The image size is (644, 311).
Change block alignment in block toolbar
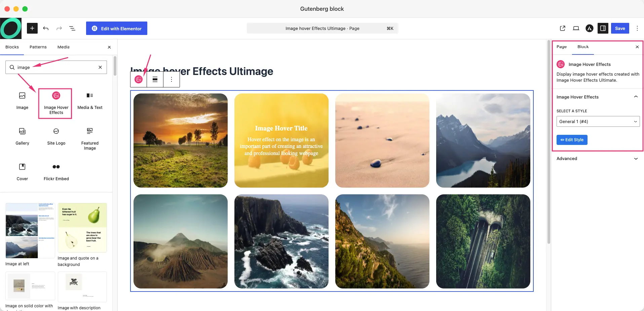155,79
